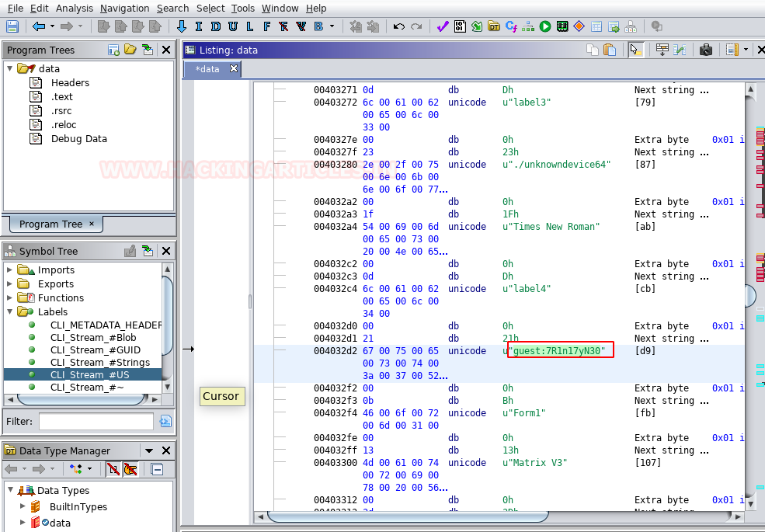Screen dimensions: 765x532
Task: Open the Navigation menu
Action: (x=124, y=9)
